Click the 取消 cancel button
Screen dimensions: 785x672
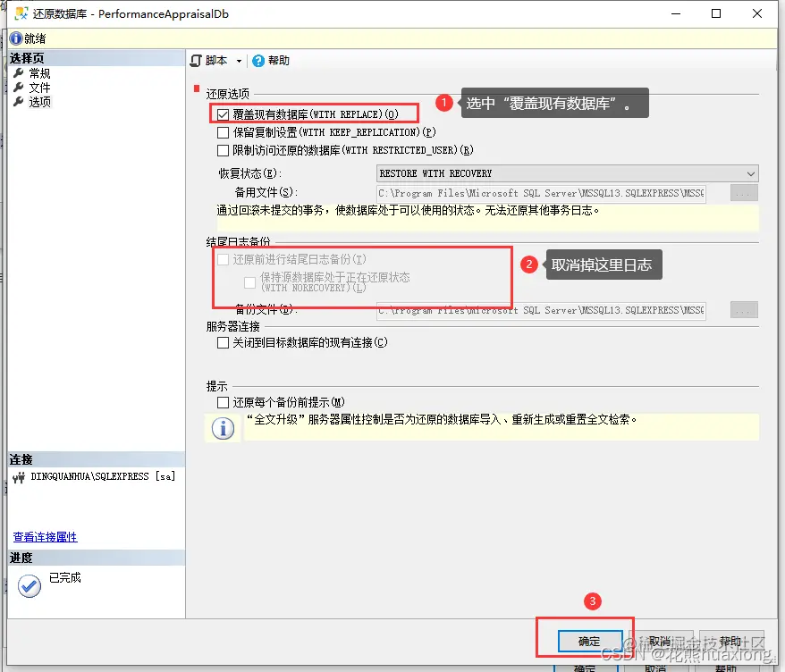pyautogui.click(x=663, y=640)
